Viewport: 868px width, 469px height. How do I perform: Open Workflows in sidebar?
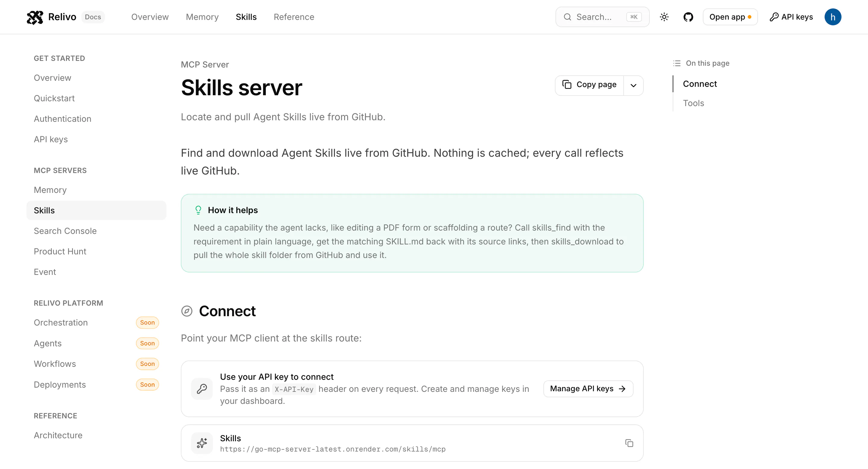click(x=96, y=364)
